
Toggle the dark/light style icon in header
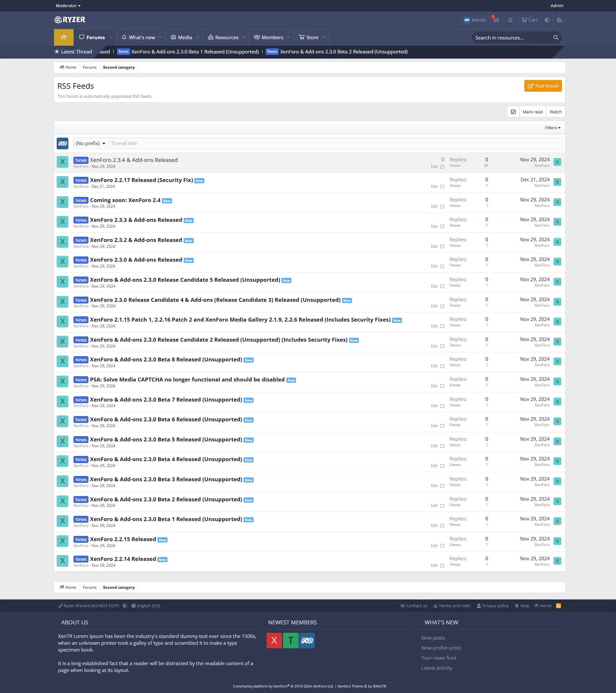tap(547, 20)
